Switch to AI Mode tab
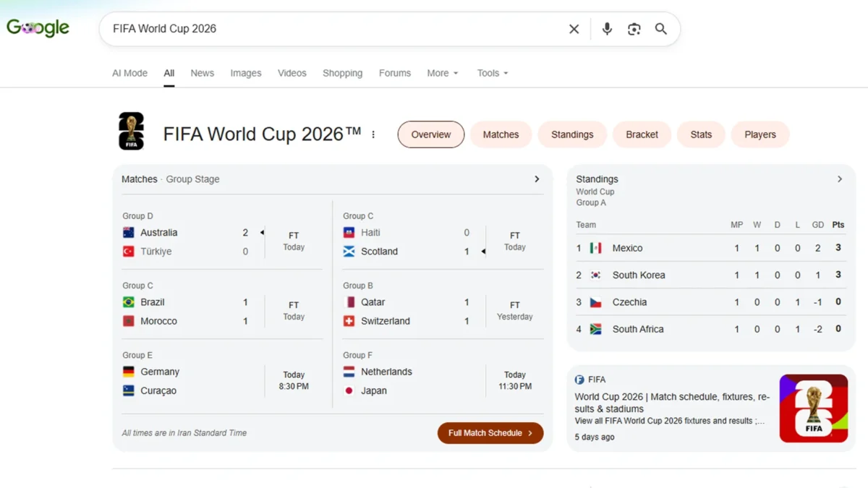 [x=129, y=73]
